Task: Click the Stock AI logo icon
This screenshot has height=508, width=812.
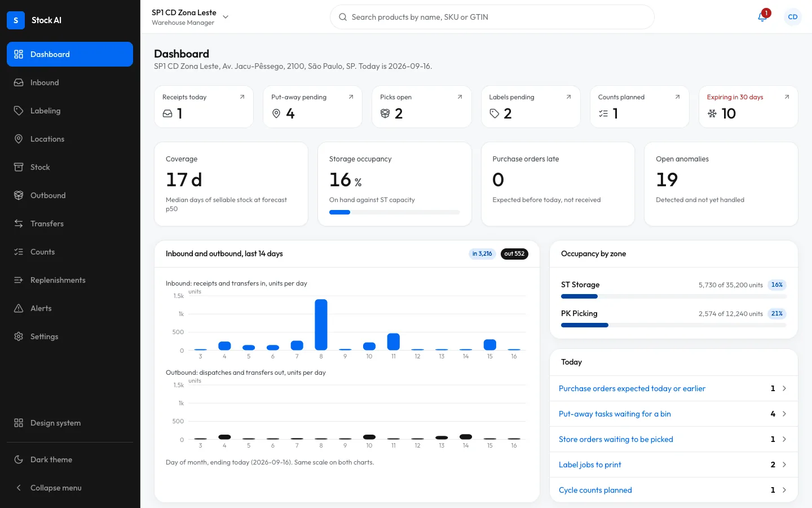Action: coord(16,20)
